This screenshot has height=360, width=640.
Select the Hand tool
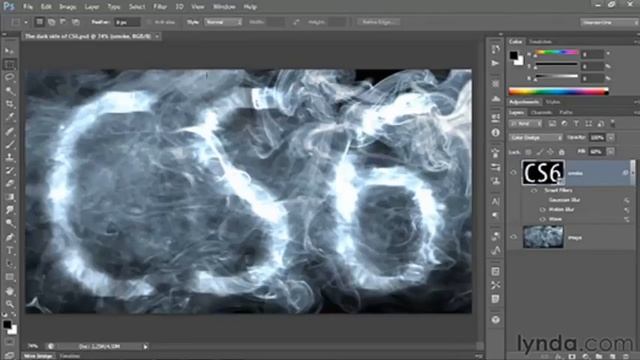point(10,291)
